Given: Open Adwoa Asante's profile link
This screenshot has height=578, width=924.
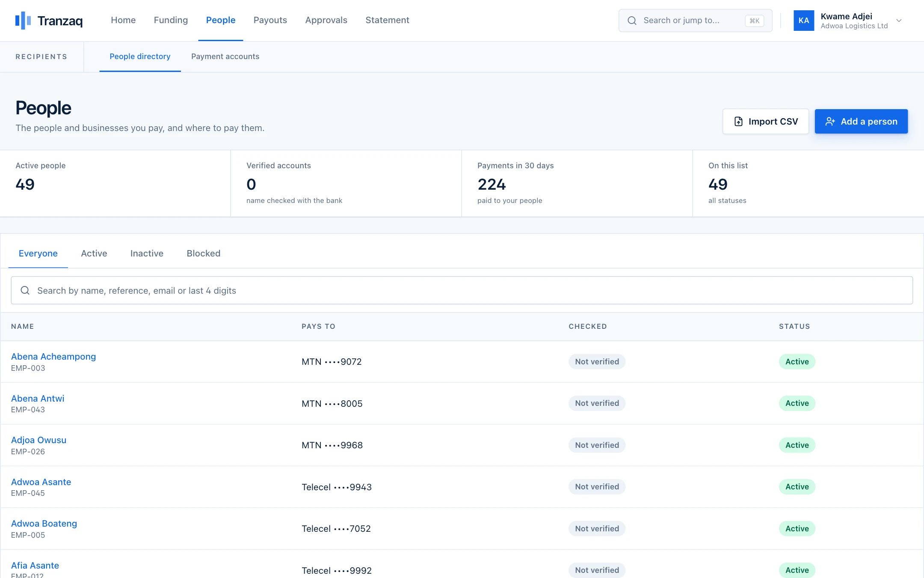Looking at the screenshot, I should (41, 482).
